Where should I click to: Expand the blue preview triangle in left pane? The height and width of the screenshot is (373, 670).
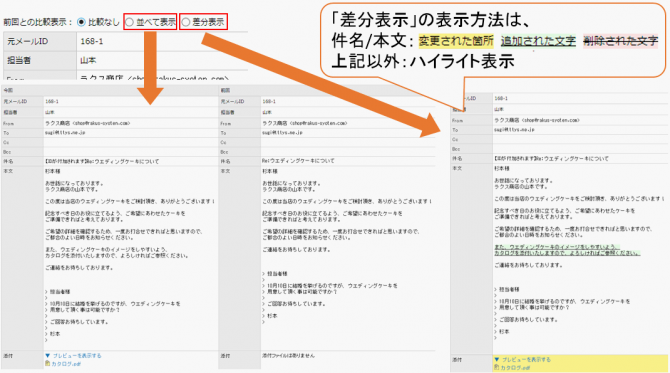tap(47, 355)
